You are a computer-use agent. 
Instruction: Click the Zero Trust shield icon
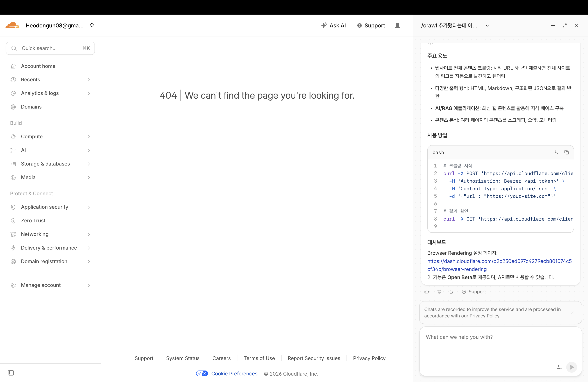pos(13,221)
